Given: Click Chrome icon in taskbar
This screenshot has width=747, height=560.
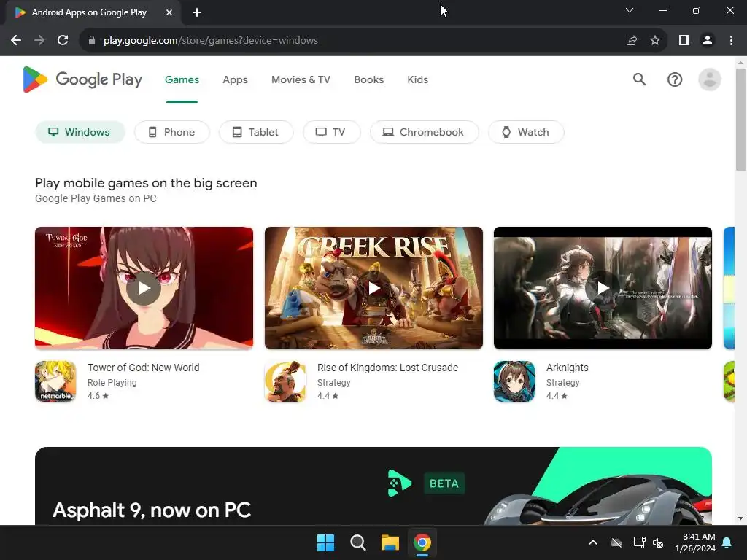Looking at the screenshot, I should tap(422, 542).
